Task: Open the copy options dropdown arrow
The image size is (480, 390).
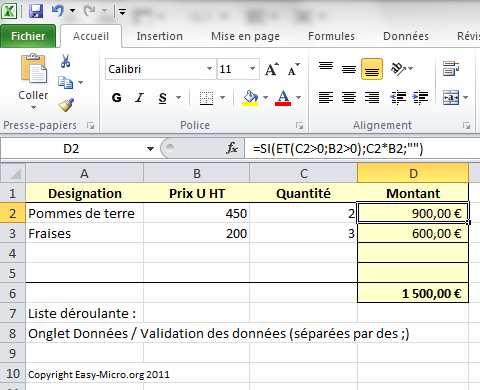Action: point(80,82)
